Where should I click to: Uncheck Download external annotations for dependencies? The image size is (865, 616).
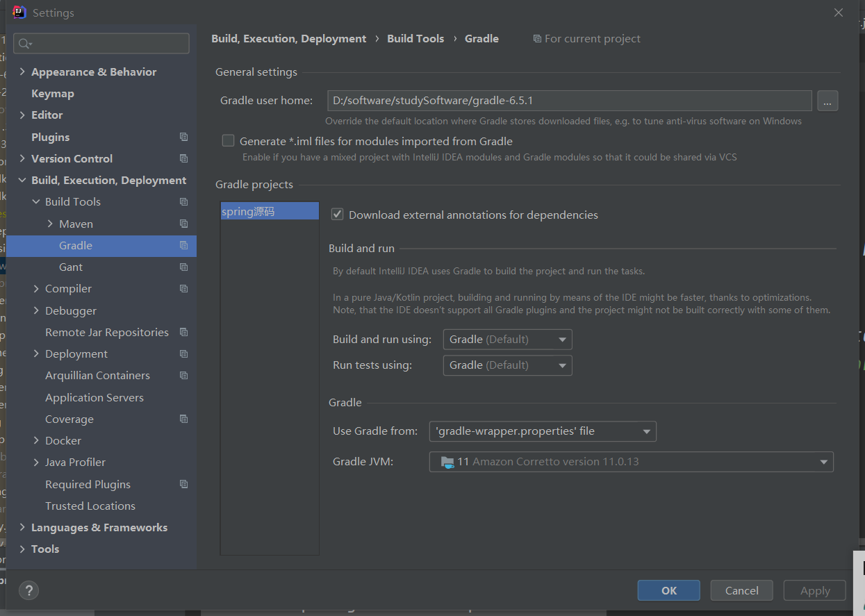point(338,215)
